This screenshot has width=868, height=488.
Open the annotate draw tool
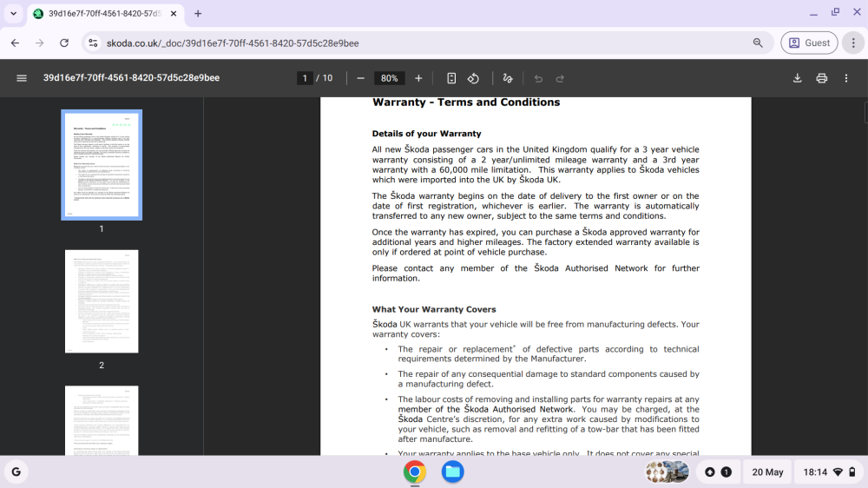point(508,79)
